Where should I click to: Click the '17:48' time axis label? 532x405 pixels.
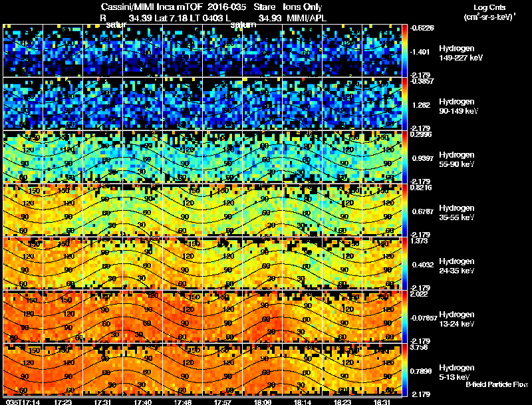coord(182,402)
